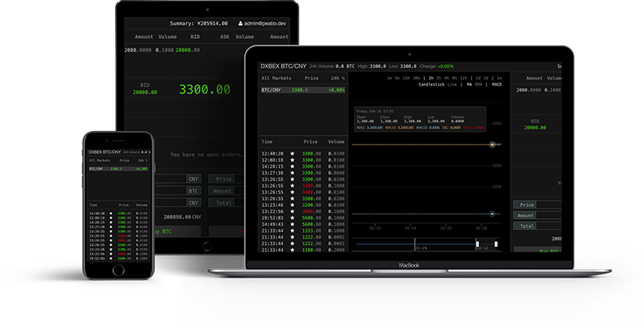Select the 12h chart interval

pos(463,78)
